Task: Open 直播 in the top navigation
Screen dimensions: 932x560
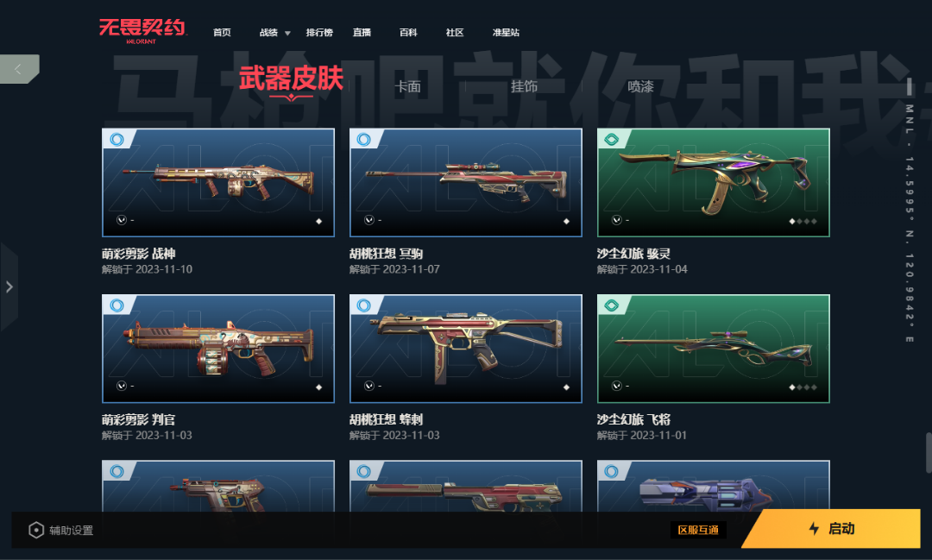Action: point(362,33)
